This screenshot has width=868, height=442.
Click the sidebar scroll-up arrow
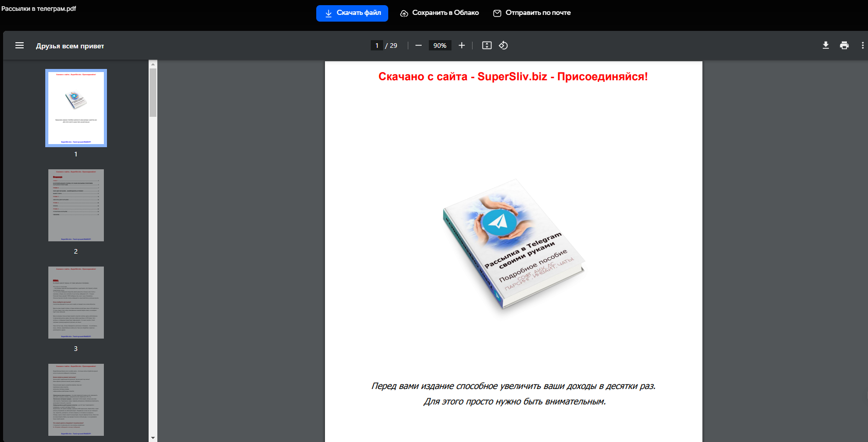tap(153, 64)
